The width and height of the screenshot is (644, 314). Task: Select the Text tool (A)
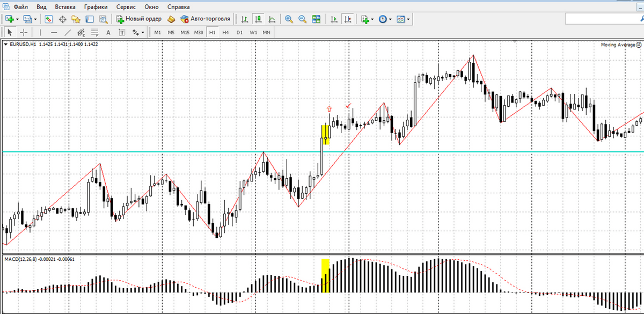108,33
